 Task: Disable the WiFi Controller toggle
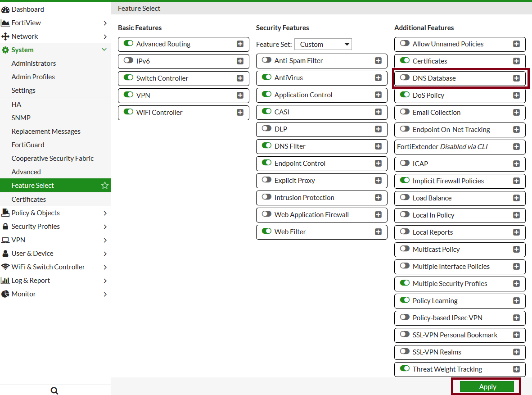pos(128,112)
